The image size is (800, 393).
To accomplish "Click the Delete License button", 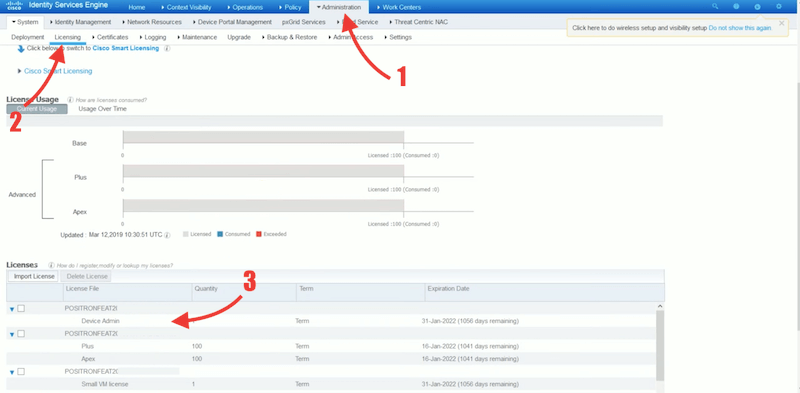I will pyautogui.click(x=85, y=276).
